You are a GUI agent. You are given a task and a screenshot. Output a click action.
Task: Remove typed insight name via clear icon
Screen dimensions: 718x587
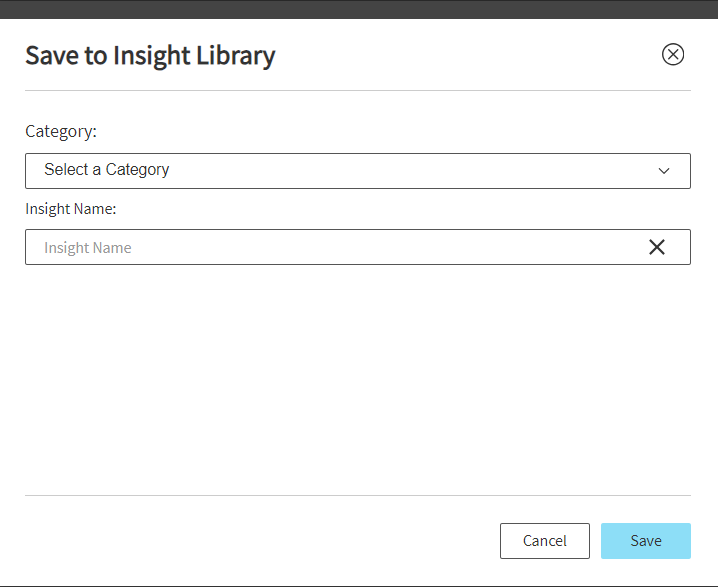657,247
